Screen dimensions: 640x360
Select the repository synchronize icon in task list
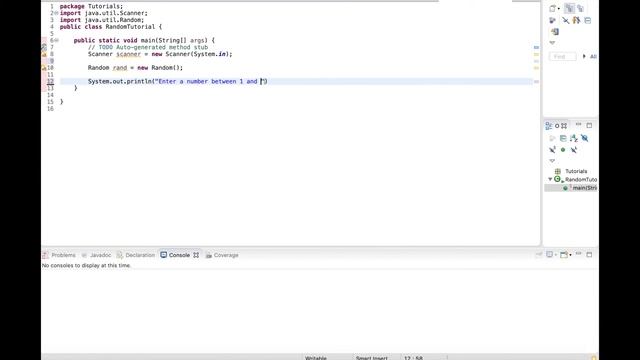pyautogui.click(x=553, y=20)
